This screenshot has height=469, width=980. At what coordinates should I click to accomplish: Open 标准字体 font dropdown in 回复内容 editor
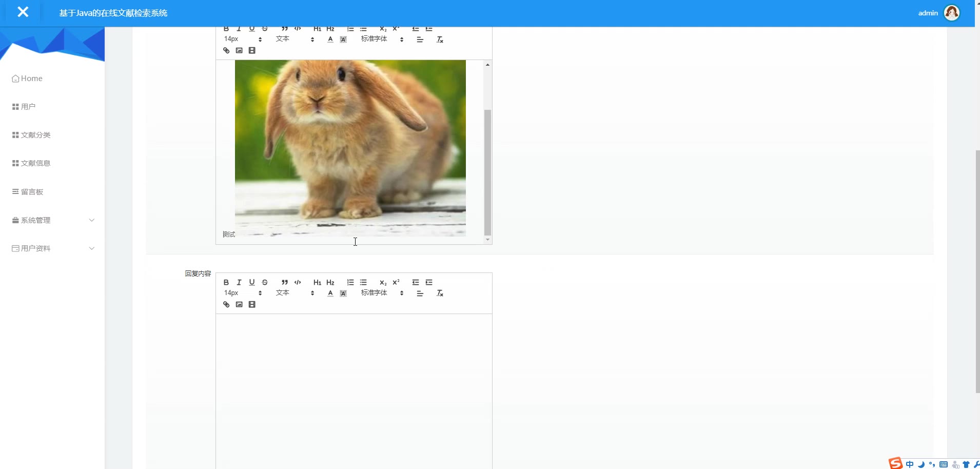click(x=382, y=293)
